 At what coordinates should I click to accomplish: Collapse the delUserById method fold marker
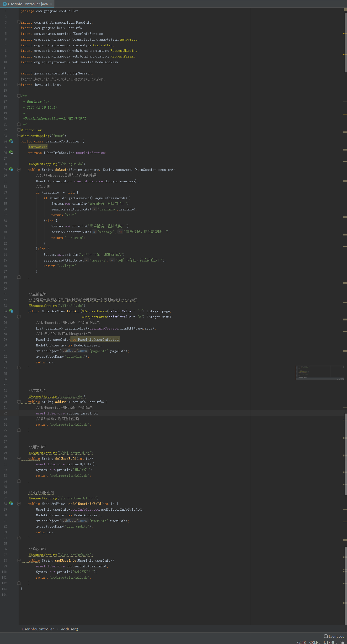coord(19,459)
